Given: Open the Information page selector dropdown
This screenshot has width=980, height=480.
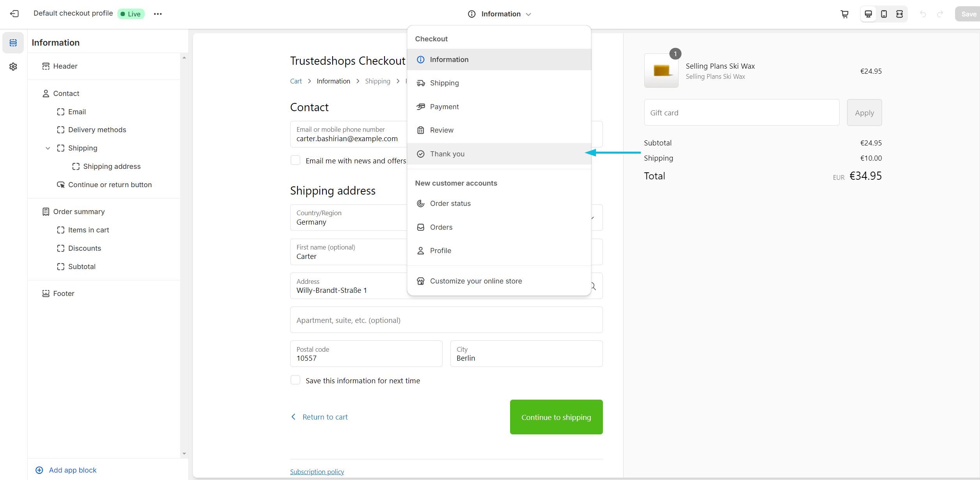Looking at the screenshot, I should [499, 14].
